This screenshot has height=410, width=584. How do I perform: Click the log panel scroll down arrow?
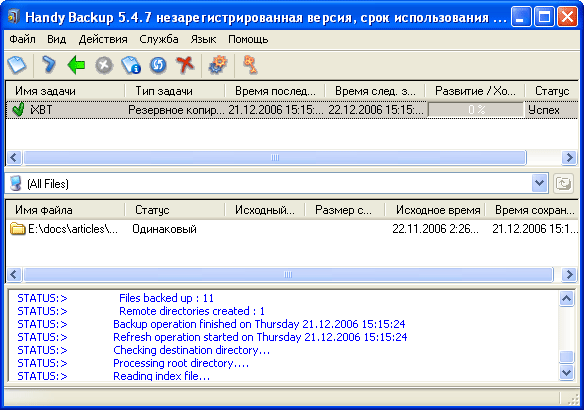566,372
